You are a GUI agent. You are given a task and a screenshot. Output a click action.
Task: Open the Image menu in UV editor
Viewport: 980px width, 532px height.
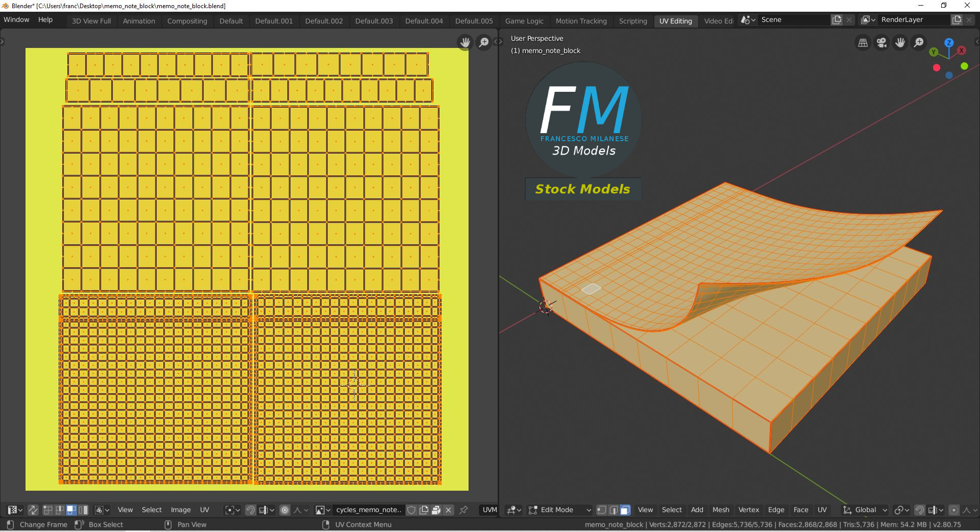[x=181, y=510]
